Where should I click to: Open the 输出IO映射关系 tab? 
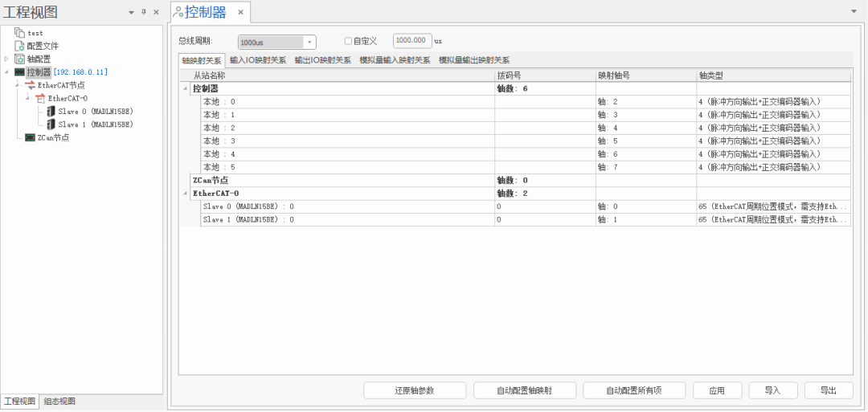point(323,60)
